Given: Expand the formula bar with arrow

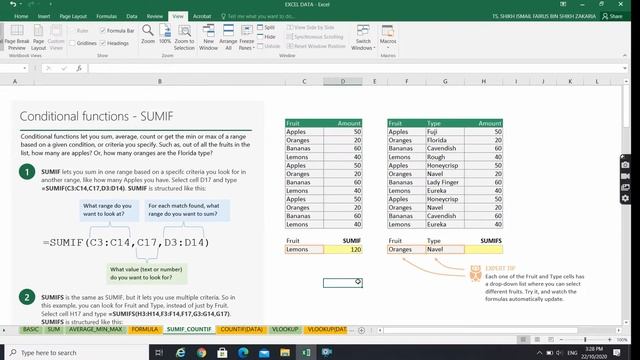Looking at the screenshot, I should 625,68.
